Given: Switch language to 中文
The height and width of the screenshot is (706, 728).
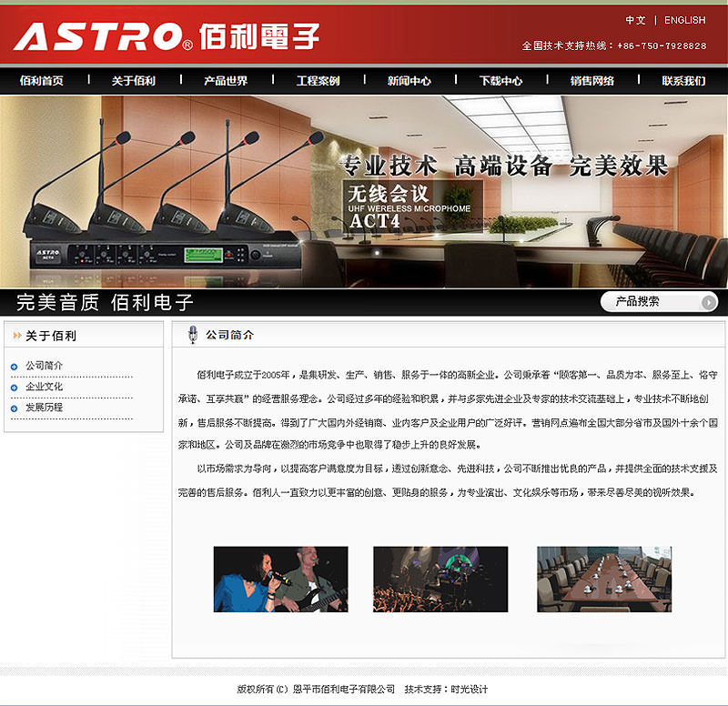Looking at the screenshot, I should coord(635,20).
